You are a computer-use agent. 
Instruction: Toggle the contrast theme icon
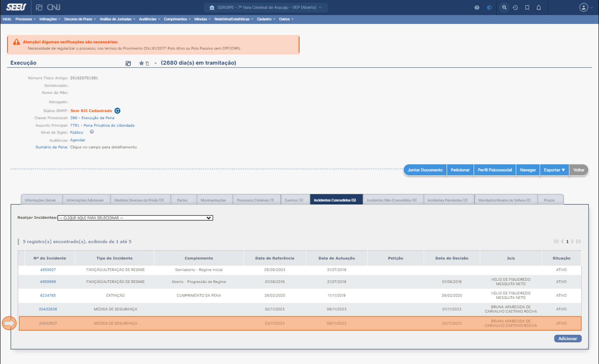[489, 8]
